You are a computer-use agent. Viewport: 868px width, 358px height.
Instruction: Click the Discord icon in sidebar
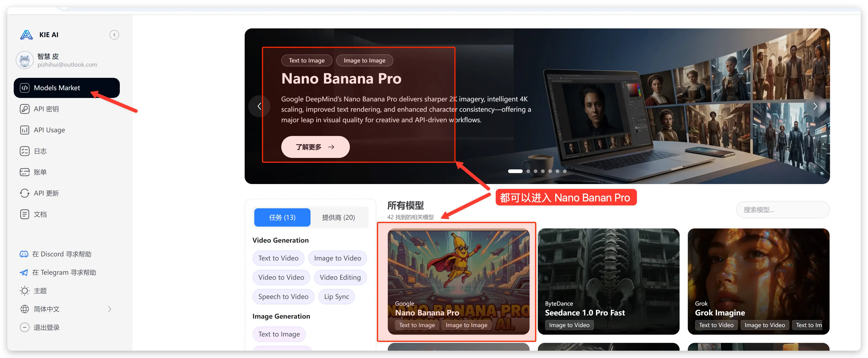[x=24, y=254]
